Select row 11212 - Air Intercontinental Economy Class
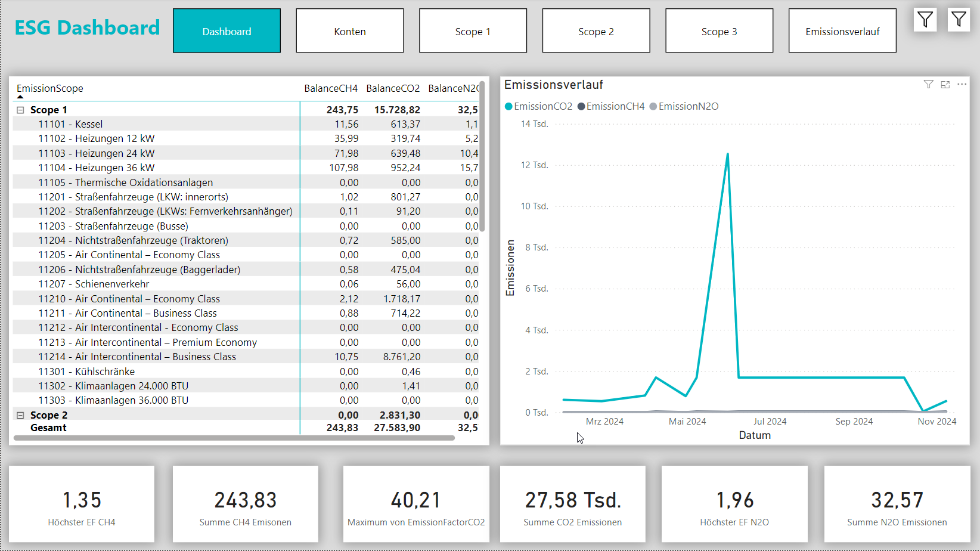This screenshot has width=980, height=551. pyautogui.click(x=246, y=327)
